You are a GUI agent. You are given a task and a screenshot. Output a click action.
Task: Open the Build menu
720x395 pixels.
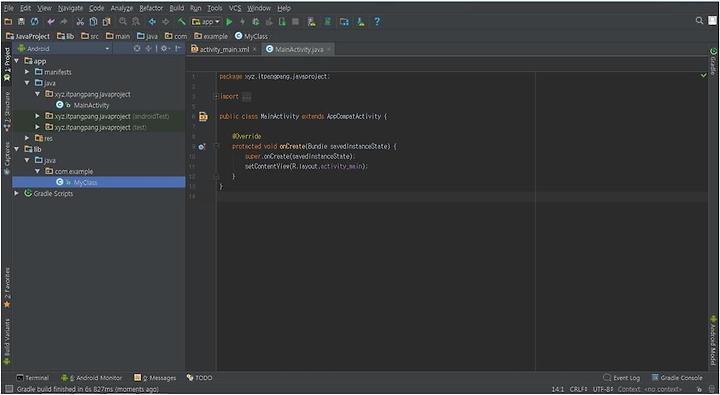coord(177,8)
